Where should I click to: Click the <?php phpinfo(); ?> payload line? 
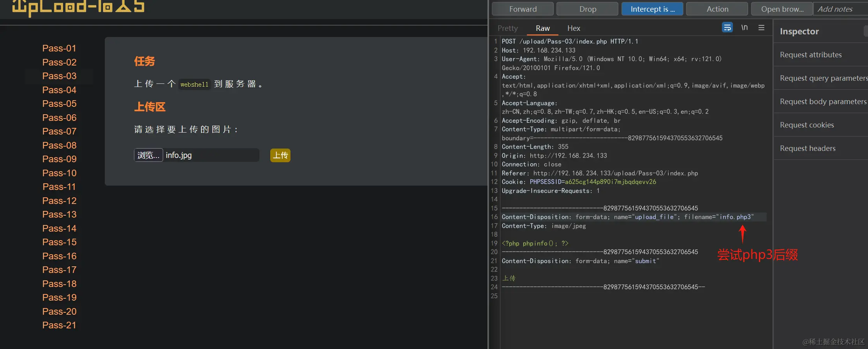[x=535, y=243]
